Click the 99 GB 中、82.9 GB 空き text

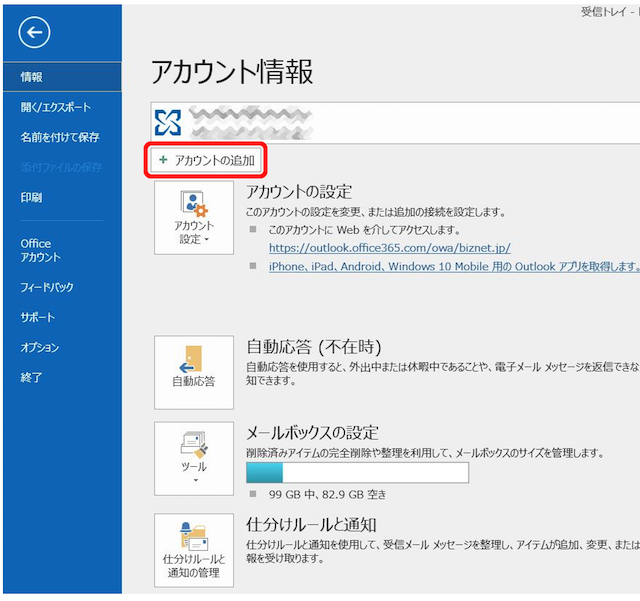pyautogui.click(x=327, y=494)
